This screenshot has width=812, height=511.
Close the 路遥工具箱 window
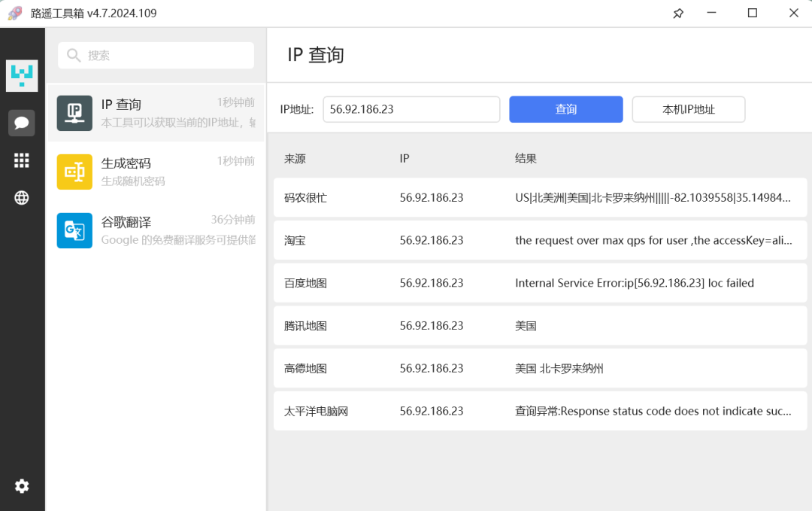793,13
